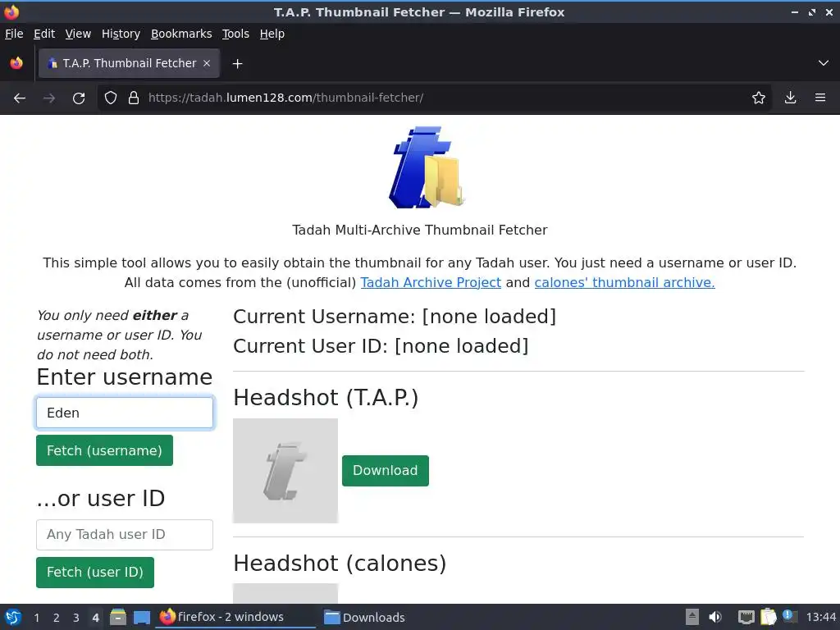840x630 pixels.
Task: List all tabs dropdown arrow
Action: pos(824,63)
